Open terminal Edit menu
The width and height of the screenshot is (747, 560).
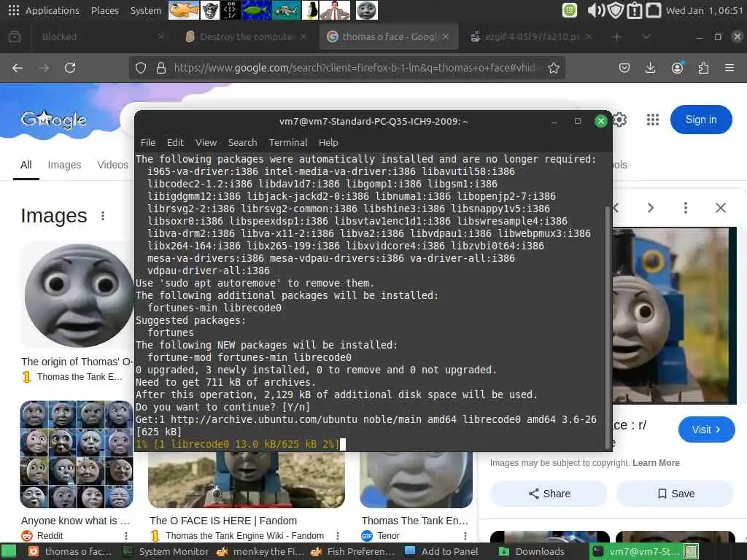point(175,142)
